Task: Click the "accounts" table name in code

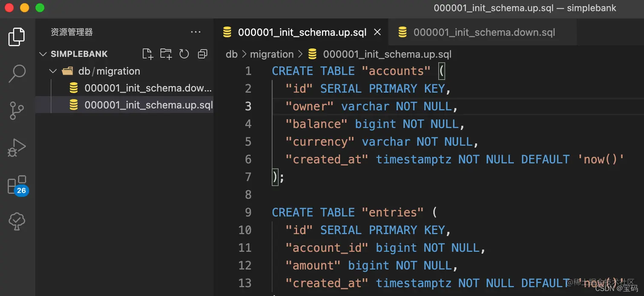Action: [396, 71]
